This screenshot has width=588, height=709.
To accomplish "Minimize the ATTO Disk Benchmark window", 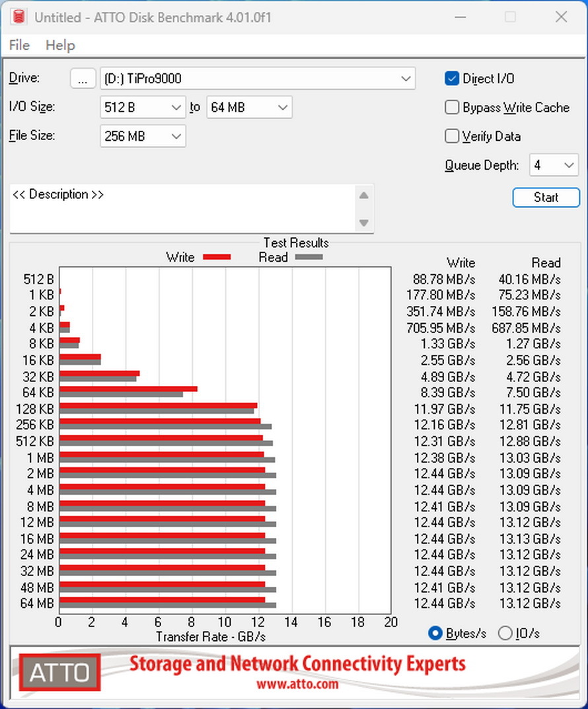I will pyautogui.click(x=460, y=17).
